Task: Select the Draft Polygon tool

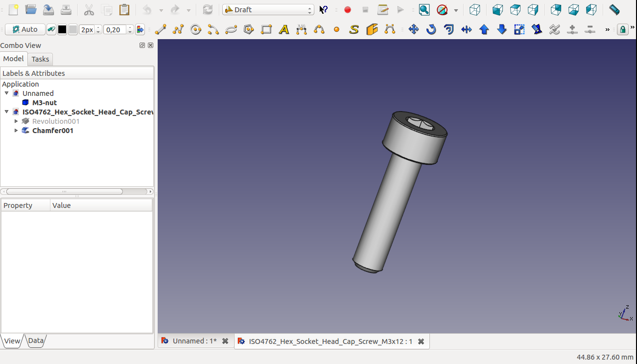Action: pyautogui.click(x=249, y=30)
